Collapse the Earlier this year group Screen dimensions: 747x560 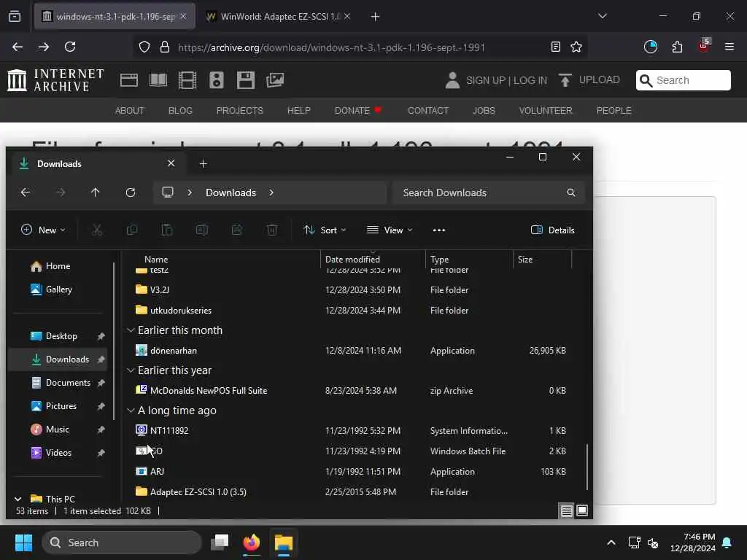(131, 370)
